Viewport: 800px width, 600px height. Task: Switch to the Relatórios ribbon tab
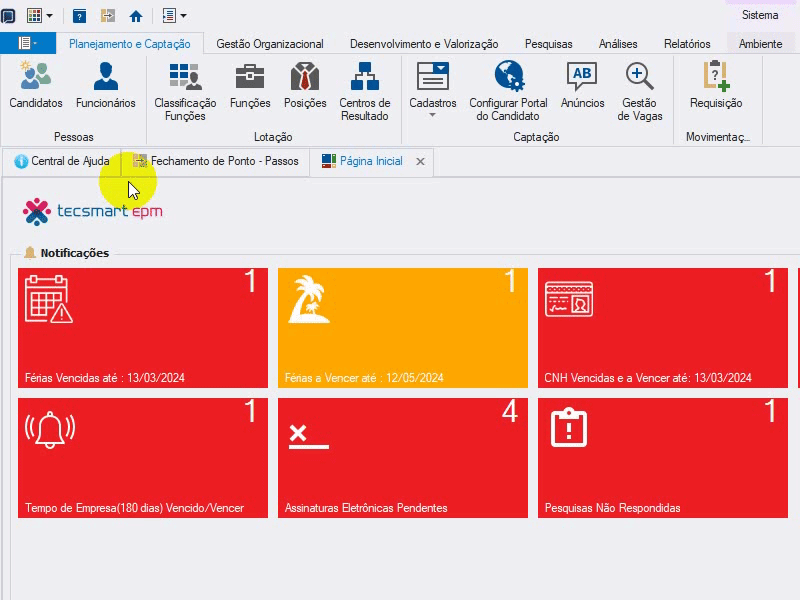tap(687, 44)
